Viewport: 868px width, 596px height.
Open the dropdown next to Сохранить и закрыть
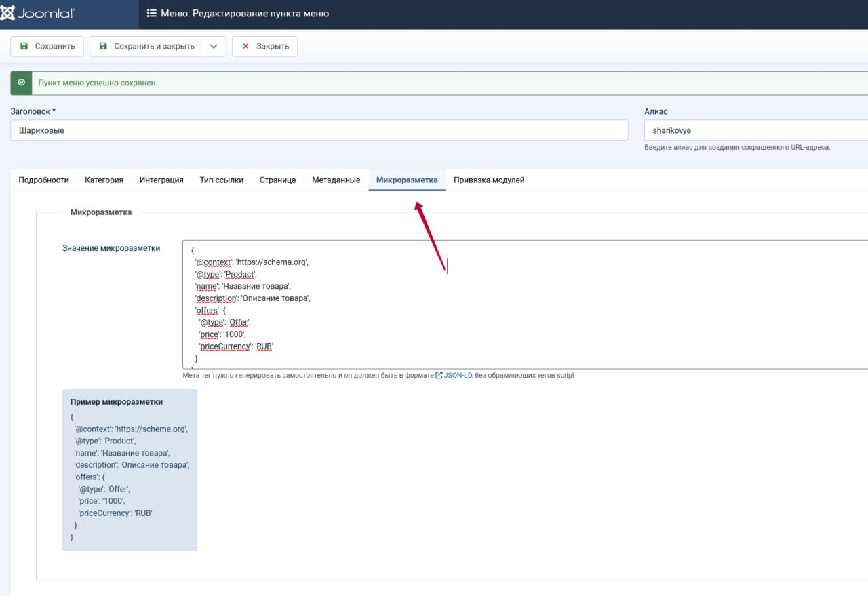pyautogui.click(x=213, y=46)
